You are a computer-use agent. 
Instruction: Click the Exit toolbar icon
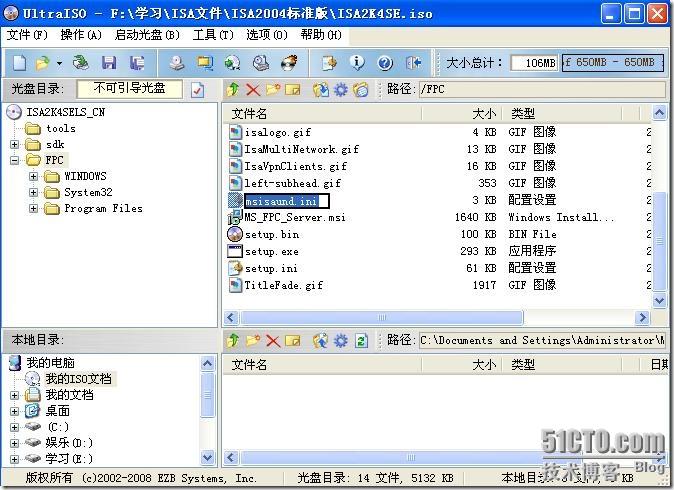[x=413, y=64]
